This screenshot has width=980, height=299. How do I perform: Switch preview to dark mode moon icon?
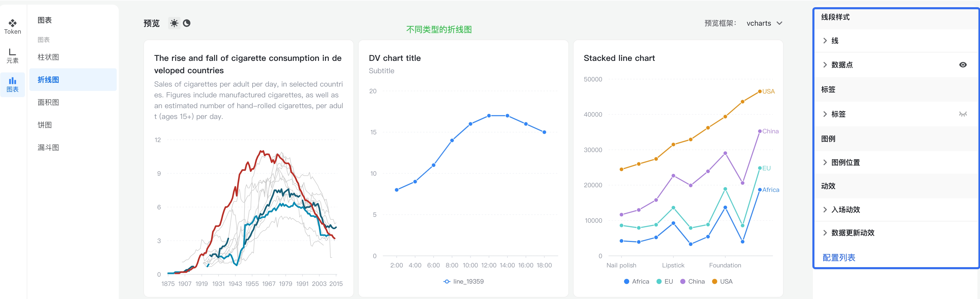tap(186, 23)
